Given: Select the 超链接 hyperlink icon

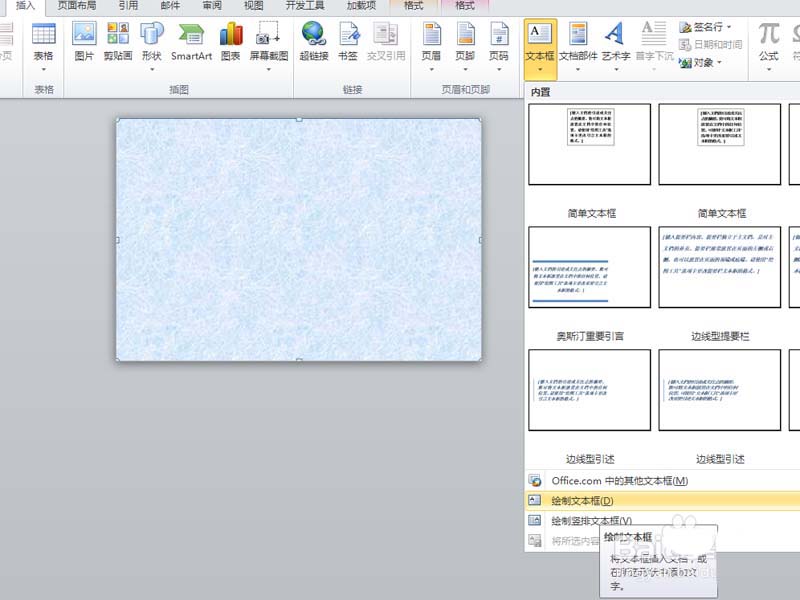Looking at the screenshot, I should click(314, 41).
